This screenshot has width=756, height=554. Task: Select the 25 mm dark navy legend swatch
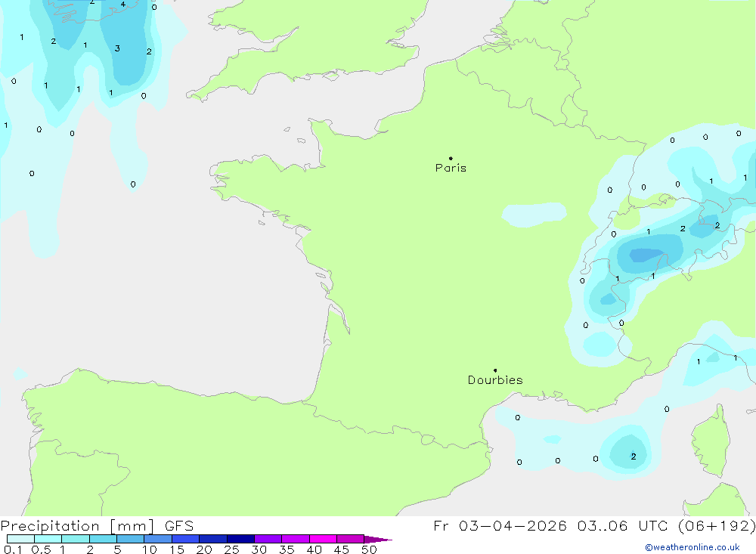(240, 539)
